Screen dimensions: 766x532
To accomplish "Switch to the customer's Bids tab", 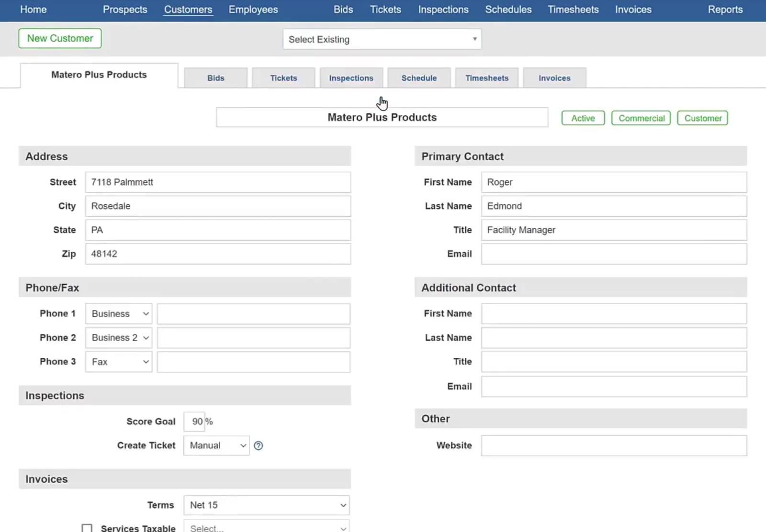I will point(216,78).
